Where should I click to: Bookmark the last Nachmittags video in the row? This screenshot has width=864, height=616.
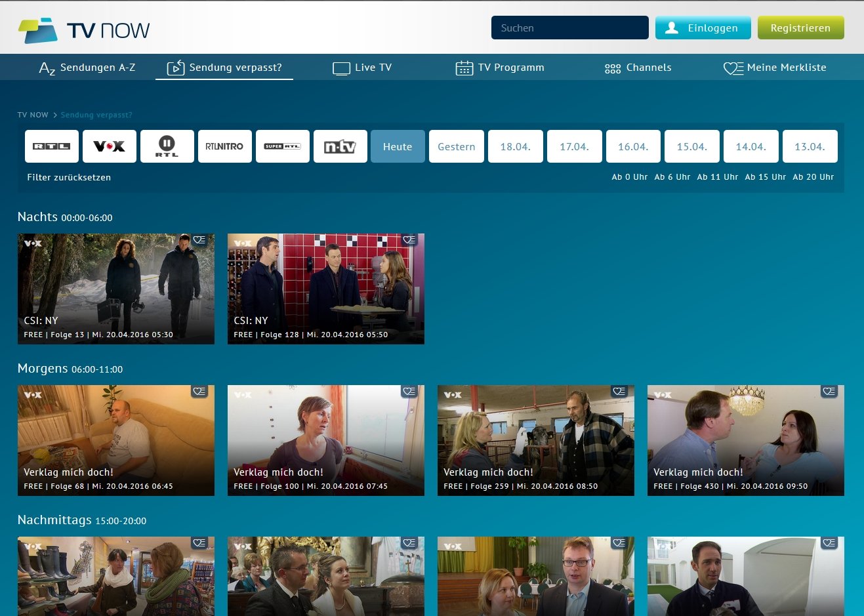pos(829,543)
